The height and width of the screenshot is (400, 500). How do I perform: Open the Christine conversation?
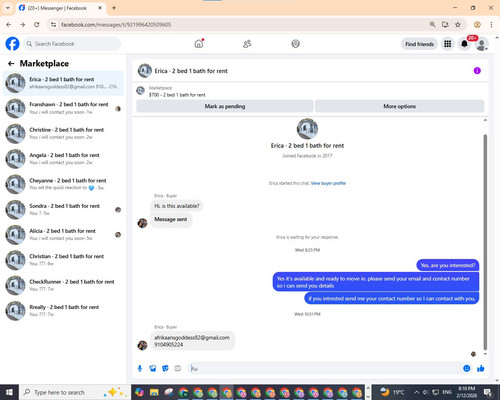pos(63,133)
